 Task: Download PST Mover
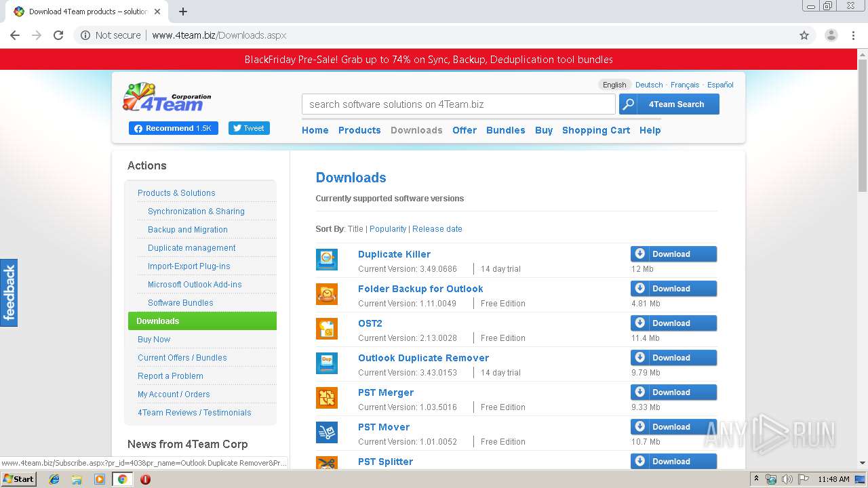click(x=673, y=427)
